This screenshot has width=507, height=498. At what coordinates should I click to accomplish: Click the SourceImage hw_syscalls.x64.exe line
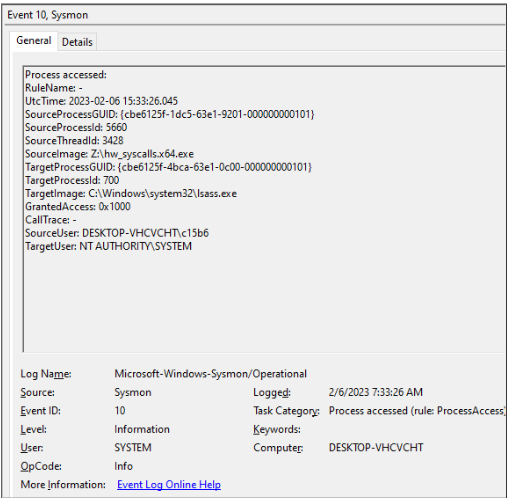click(109, 154)
